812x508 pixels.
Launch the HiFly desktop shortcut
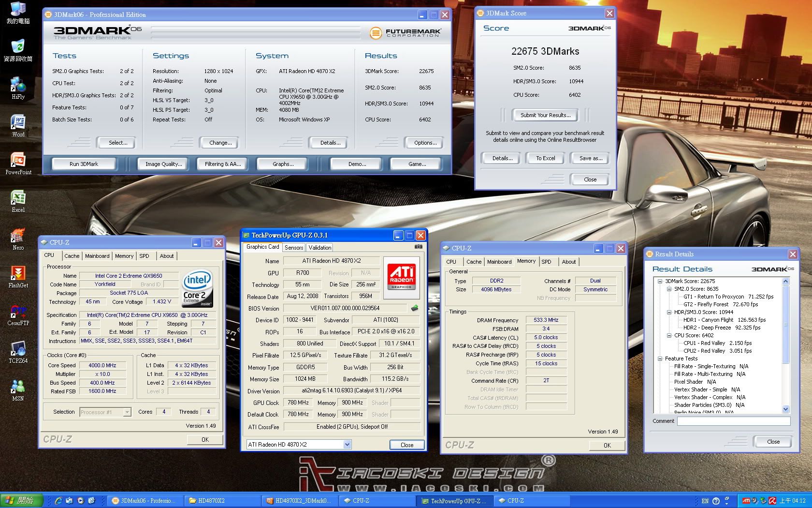click(18, 88)
